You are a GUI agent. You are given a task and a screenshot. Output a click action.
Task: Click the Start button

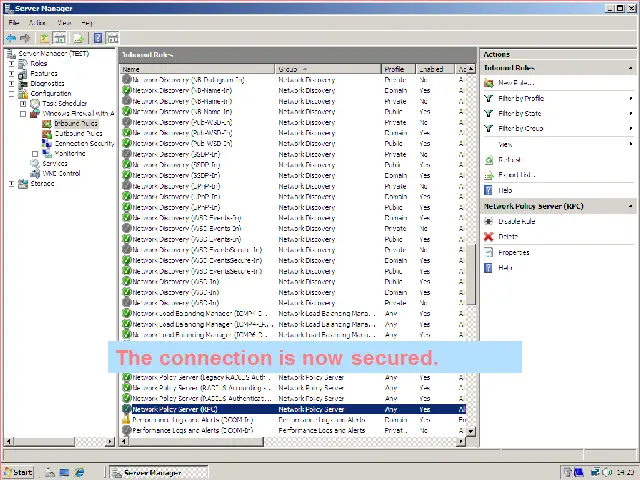(18, 472)
